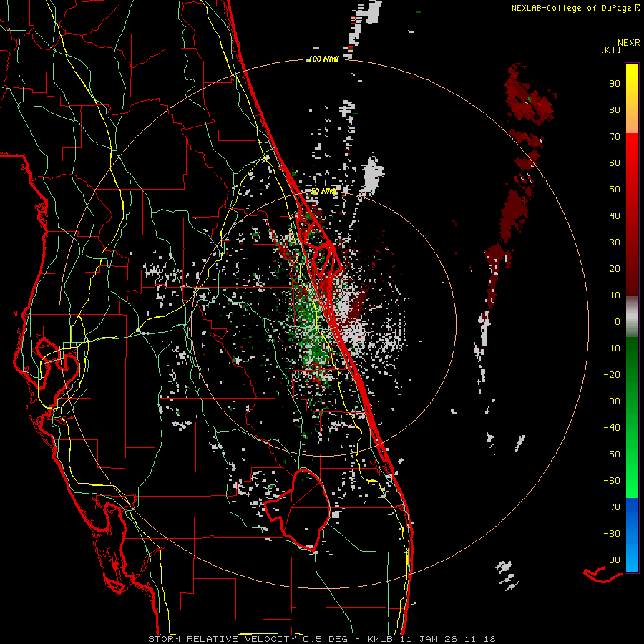Click the NEXR label above the color scale
Image resolution: width=644 pixels, height=644 pixels.
pos(628,43)
